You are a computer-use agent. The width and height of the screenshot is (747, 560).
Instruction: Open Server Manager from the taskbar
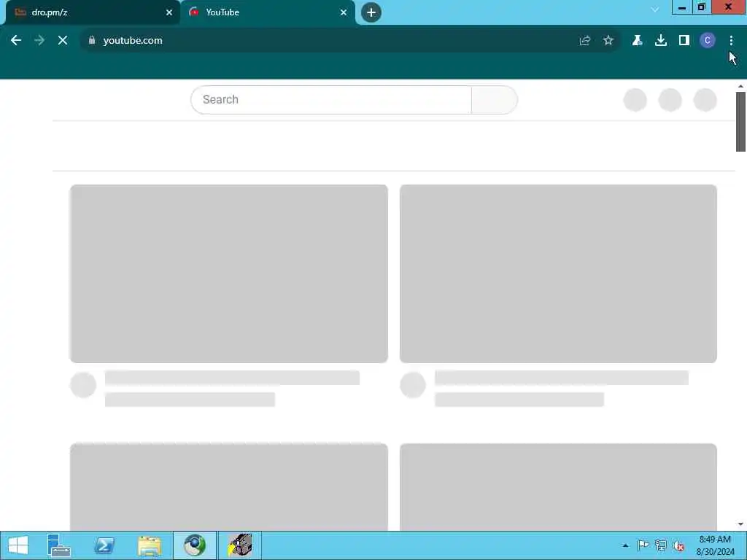click(59, 545)
